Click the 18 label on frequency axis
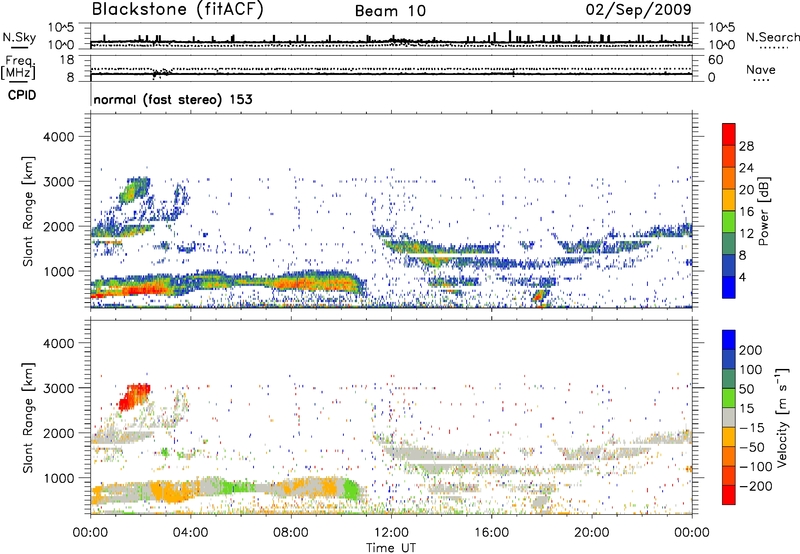The image size is (800, 554). click(66, 60)
